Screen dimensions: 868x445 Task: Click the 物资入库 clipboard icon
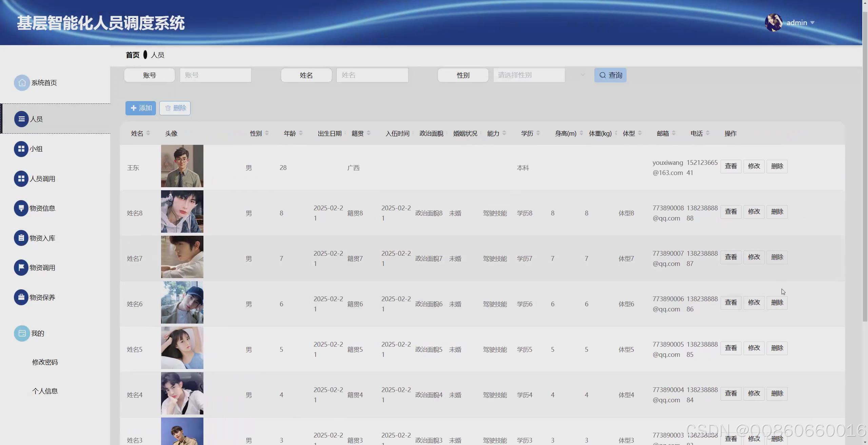click(x=21, y=238)
